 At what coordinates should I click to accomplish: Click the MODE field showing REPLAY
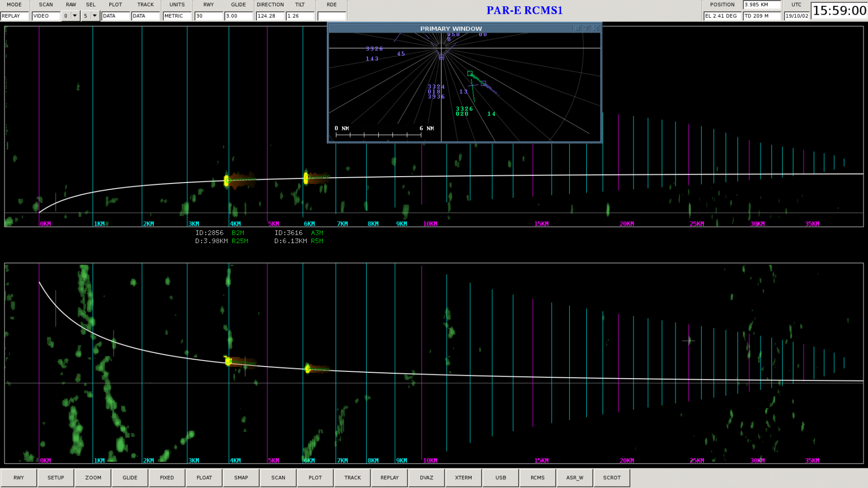tap(15, 16)
